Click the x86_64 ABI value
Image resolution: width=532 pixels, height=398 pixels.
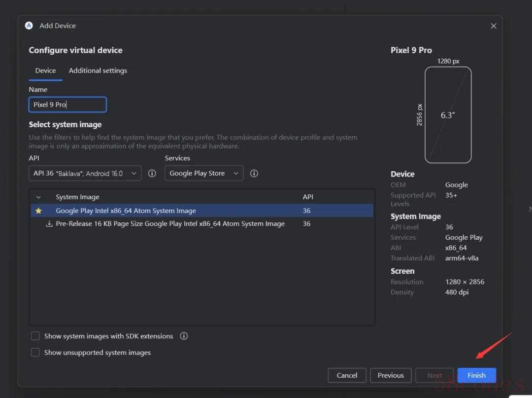coord(456,248)
